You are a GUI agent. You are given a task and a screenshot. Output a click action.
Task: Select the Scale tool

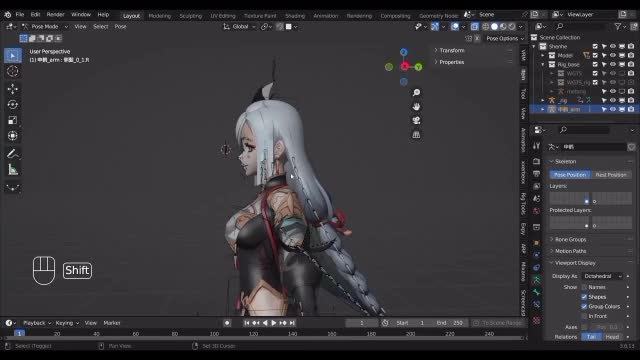pos(13,120)
